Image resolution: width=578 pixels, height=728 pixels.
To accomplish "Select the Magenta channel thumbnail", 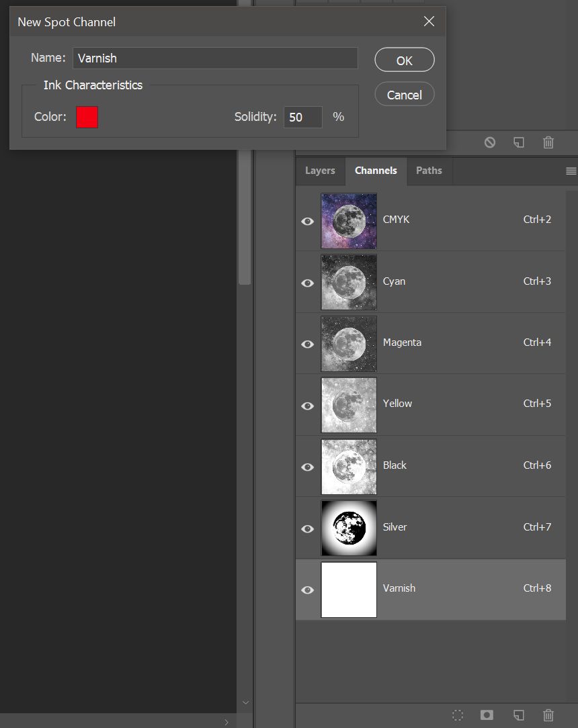I will click(x=349, y=344).
